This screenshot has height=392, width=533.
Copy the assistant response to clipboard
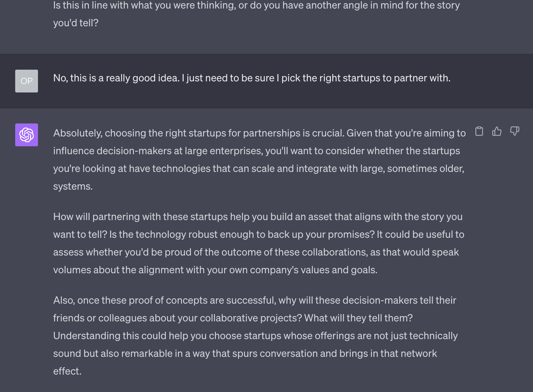click(x=479, y=131)
